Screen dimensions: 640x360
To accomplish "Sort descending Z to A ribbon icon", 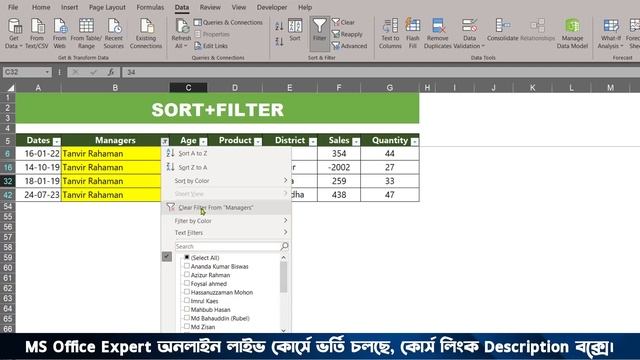I will tap(279, 41).
